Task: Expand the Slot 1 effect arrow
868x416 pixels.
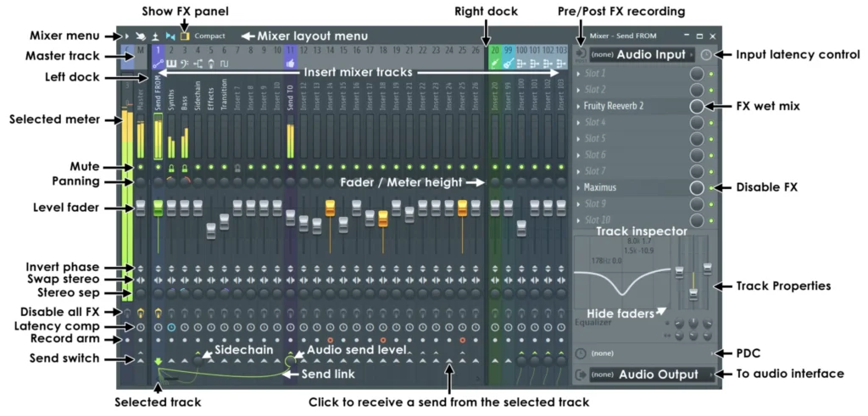Action: (x=578, y=74)
